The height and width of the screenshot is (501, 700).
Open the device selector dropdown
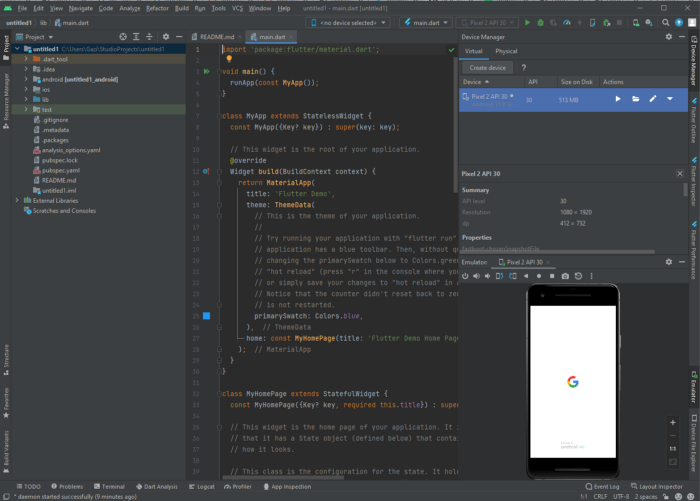(348, 23)
